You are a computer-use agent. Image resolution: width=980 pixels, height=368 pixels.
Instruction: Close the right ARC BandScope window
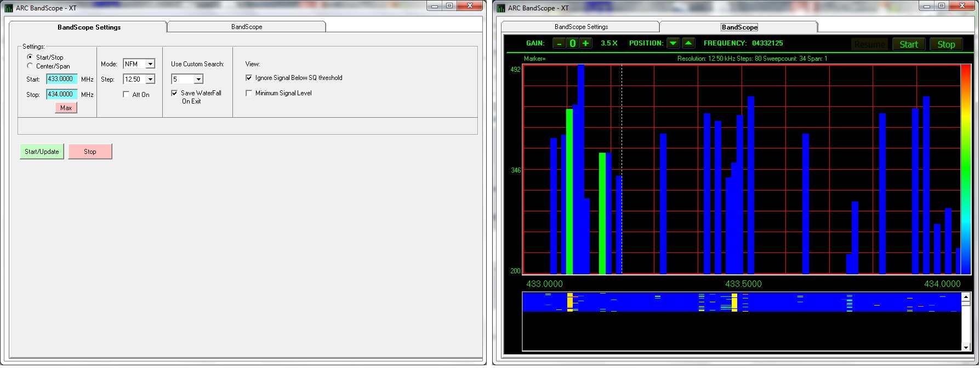(962, 6)
